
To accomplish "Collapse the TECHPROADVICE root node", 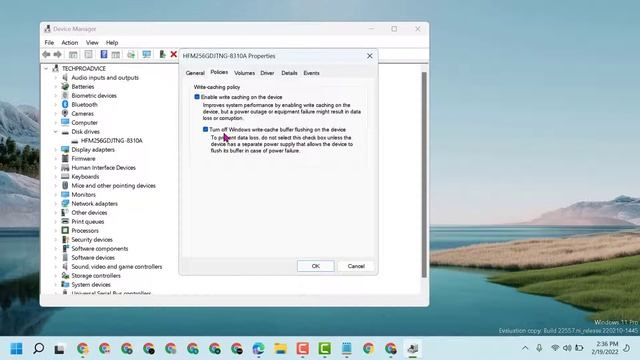I will click(x=47, y=69).
